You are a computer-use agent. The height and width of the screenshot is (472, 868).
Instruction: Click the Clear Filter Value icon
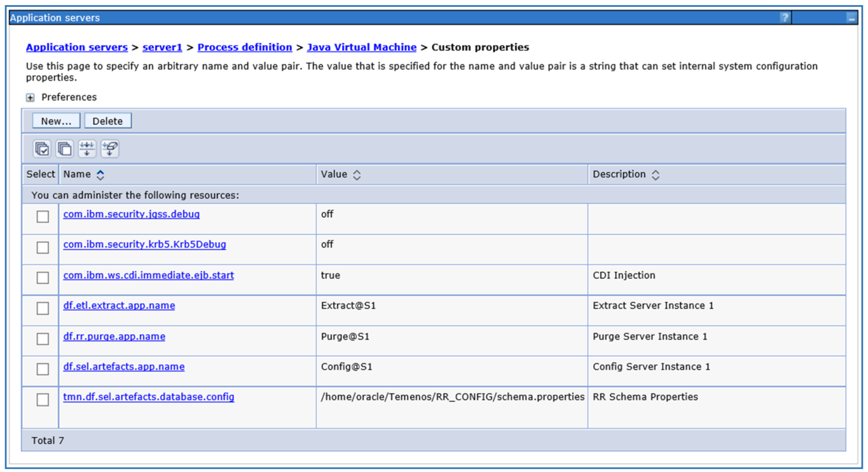[109, 149]
